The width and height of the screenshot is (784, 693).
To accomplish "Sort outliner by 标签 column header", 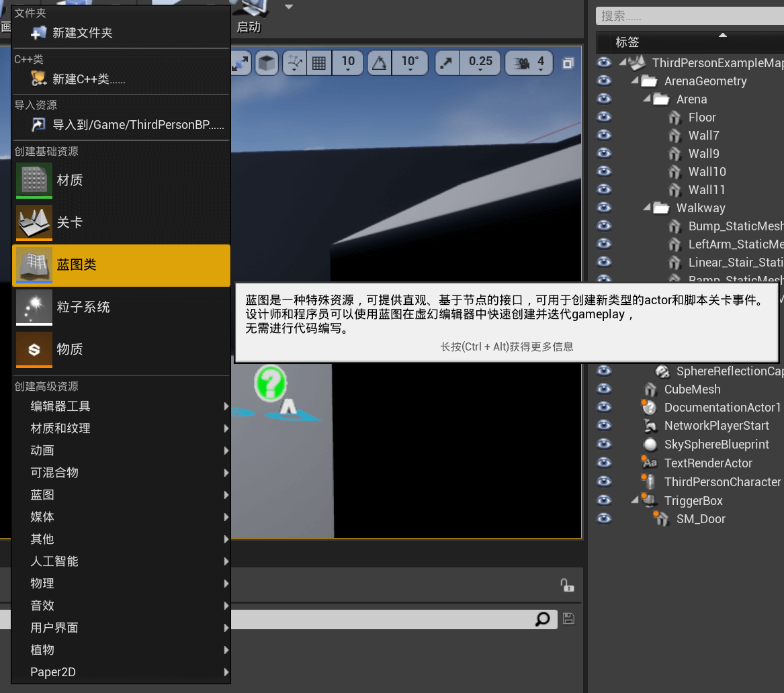I will [x=699, y=42].
